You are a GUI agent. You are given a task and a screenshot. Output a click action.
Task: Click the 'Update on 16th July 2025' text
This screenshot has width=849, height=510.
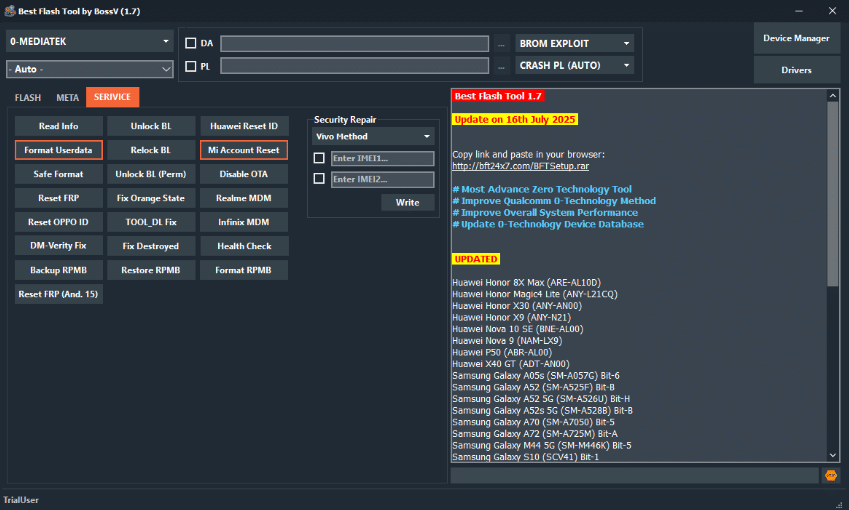[x=515, y=119]
